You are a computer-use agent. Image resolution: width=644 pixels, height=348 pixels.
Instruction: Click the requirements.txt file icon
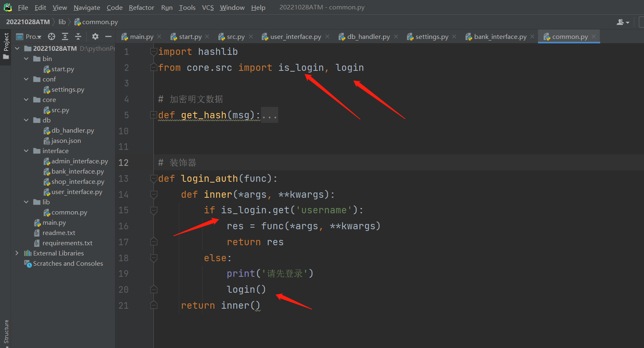[37, 243]
